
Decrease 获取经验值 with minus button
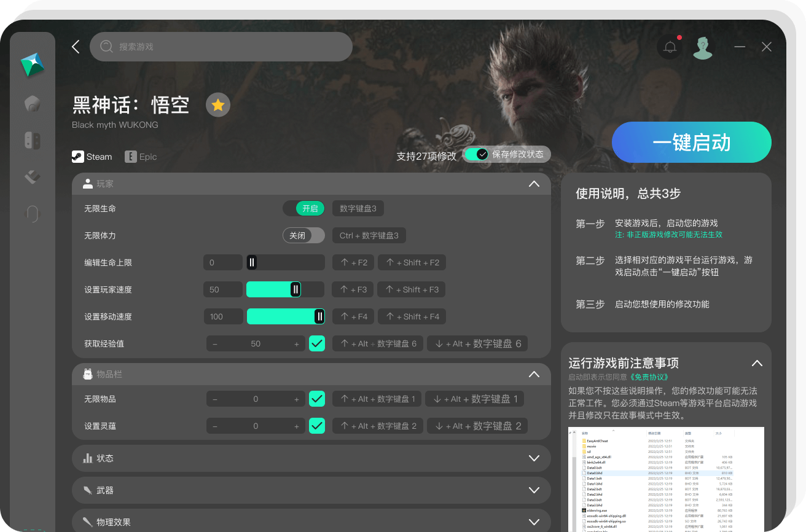pyautogui.click(x=215, y=344)
